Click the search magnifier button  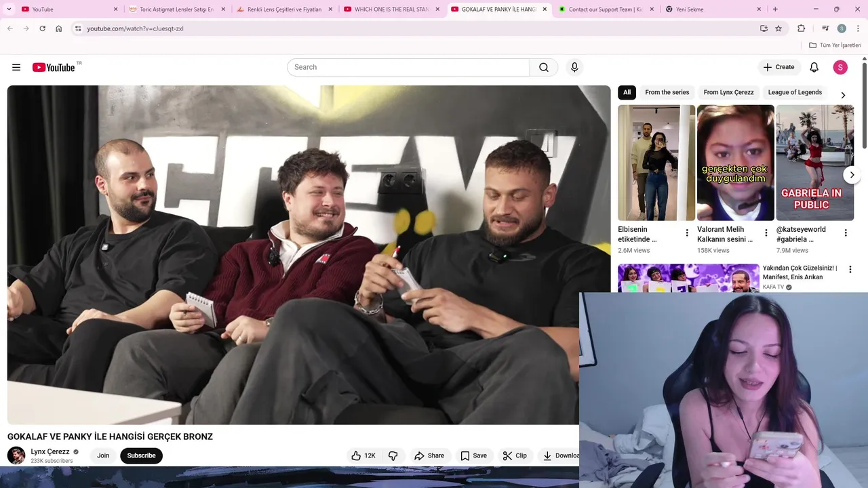click(x=544, y=67)
